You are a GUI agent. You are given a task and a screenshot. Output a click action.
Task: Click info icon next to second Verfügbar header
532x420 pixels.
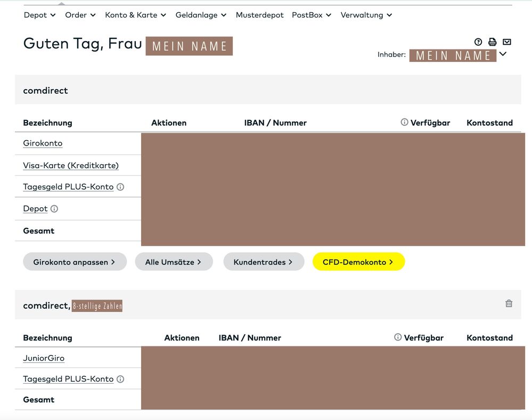[398, 337]
